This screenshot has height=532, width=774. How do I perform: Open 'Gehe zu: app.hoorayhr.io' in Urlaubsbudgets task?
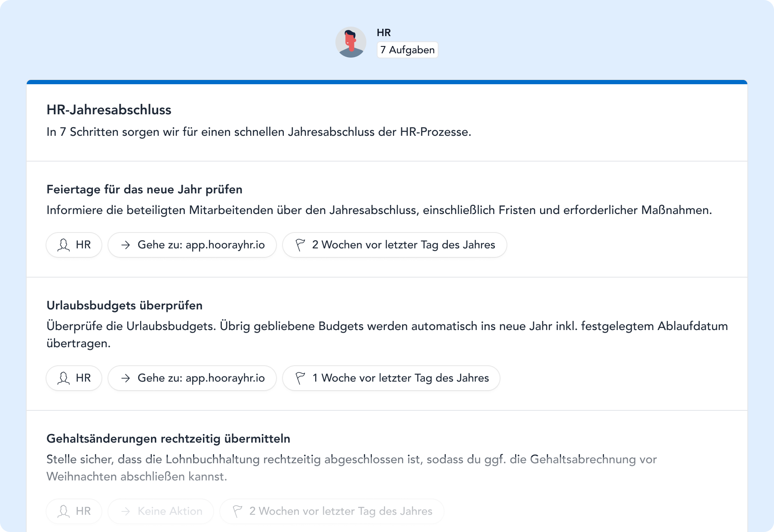[192, 378]
